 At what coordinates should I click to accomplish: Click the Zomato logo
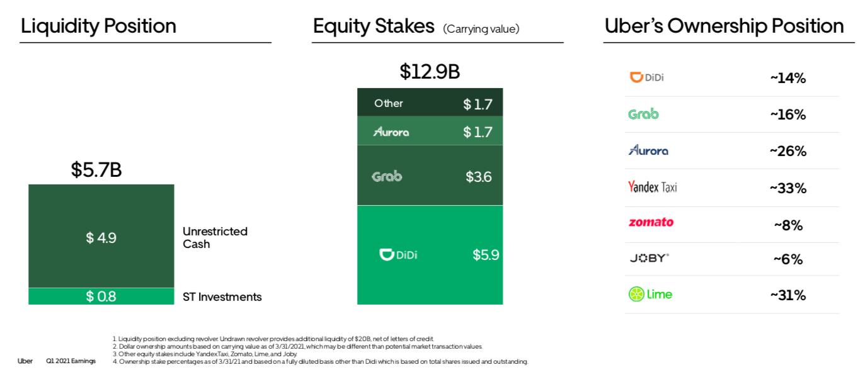(x=651, y=222)
